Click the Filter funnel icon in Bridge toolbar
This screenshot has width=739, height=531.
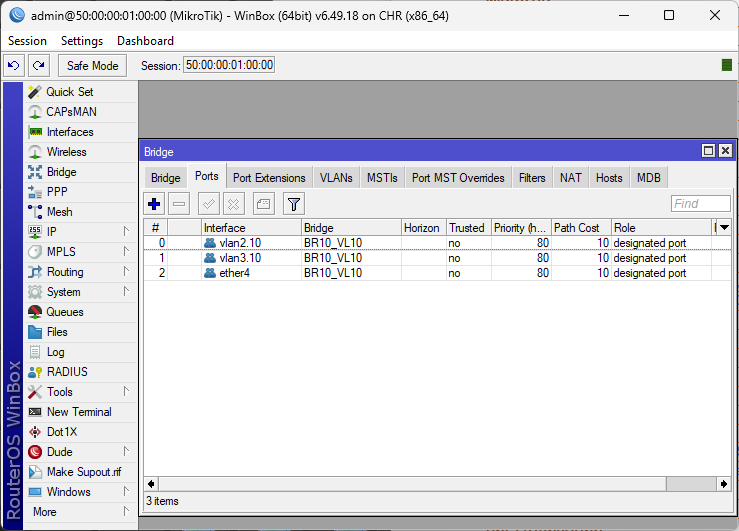click(293, 204)
